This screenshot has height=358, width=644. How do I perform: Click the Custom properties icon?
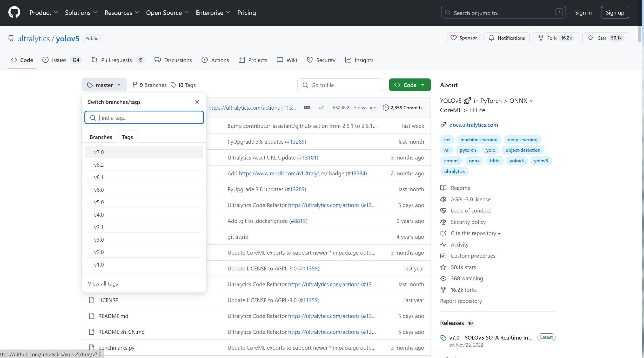(x=443, y=256)
